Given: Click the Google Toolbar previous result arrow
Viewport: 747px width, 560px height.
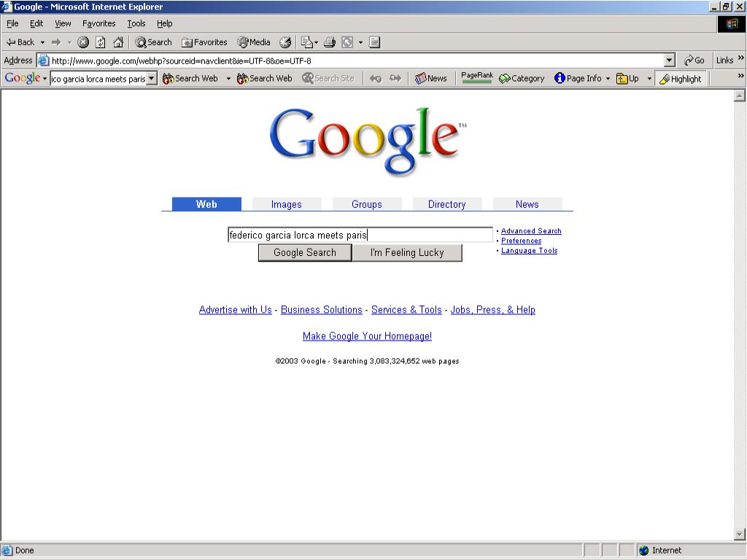Looking at the screenshot, I should click(376, 79).
